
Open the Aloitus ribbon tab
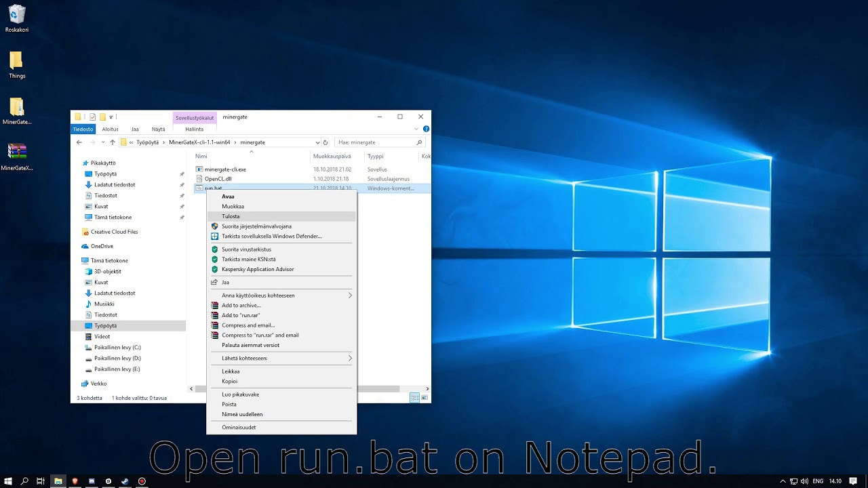[x=111, y=129]
